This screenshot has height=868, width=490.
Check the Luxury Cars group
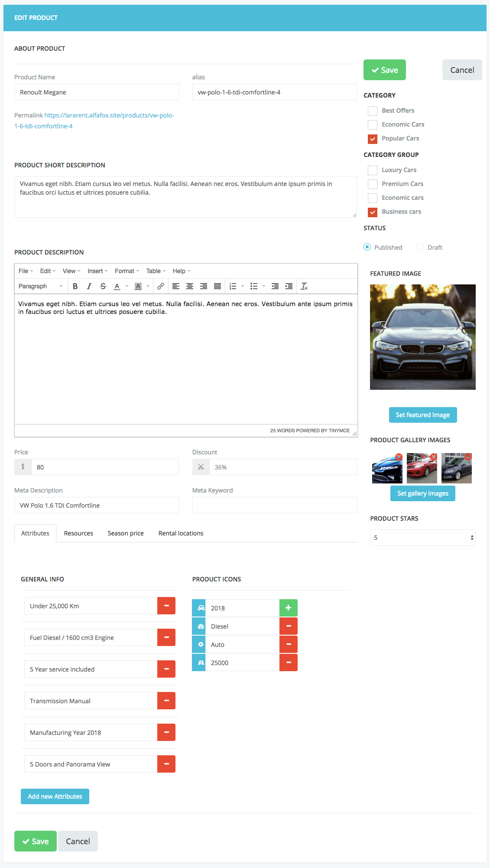click(x=373, y=170)
